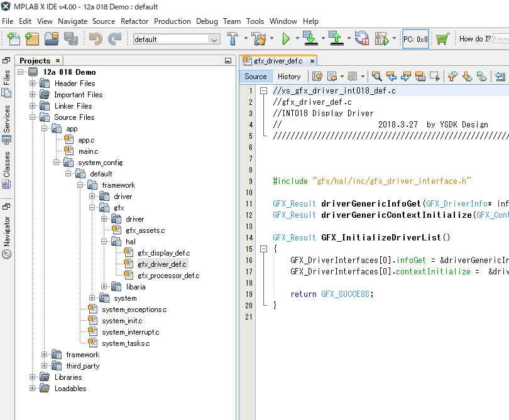
Task: Click the Redo arrow icon
Action: click(x=114, y=39)
